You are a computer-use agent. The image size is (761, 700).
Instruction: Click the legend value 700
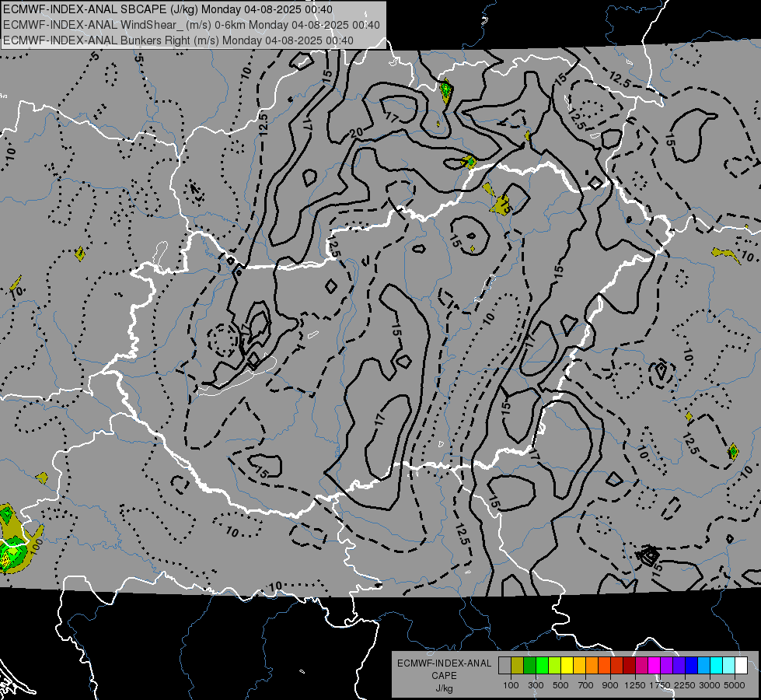pos(586,685)
